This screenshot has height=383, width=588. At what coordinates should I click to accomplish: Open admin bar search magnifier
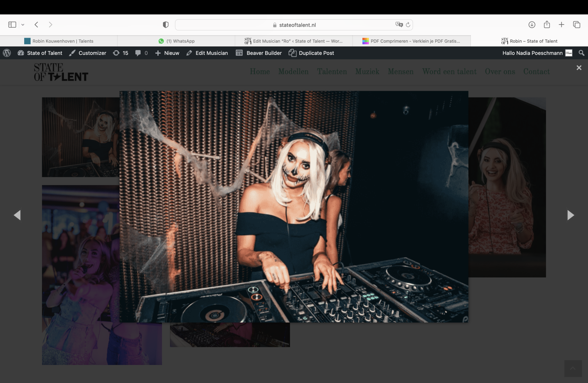(x=581, y=53)
